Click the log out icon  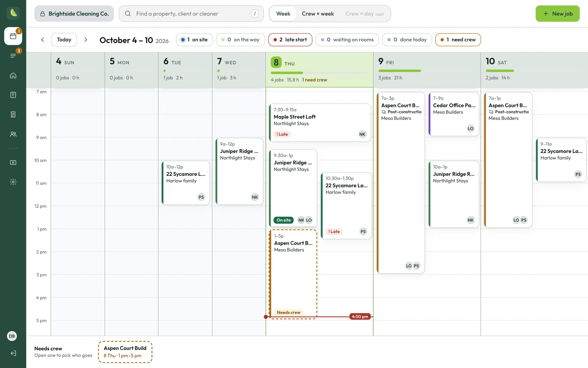point(13,353)
